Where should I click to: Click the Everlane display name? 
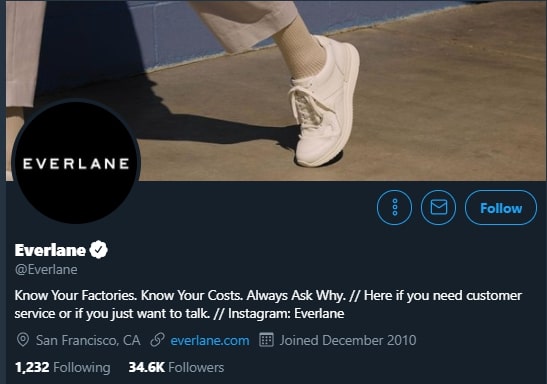coord(50,250)
